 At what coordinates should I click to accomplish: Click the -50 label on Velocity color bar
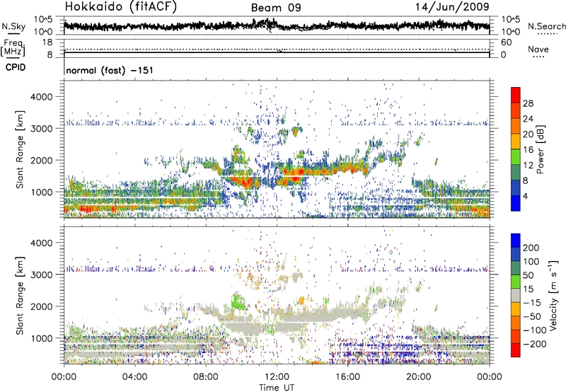click(531, 316)
